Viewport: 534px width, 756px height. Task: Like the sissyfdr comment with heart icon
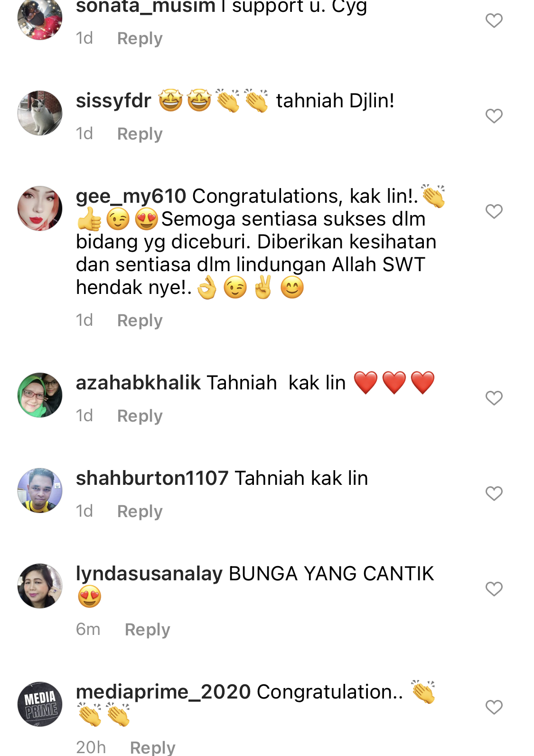tap(494, 116)
